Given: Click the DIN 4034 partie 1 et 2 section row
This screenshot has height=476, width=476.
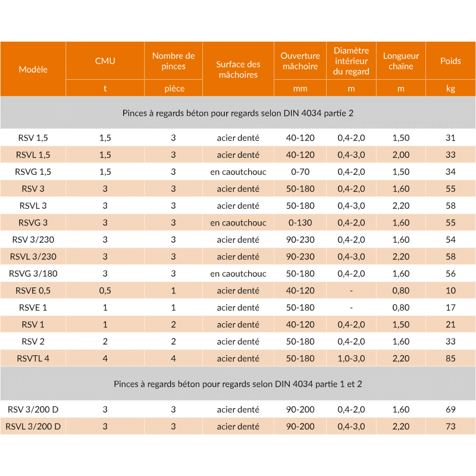Looking at the screenshot, I should [238, 384].
